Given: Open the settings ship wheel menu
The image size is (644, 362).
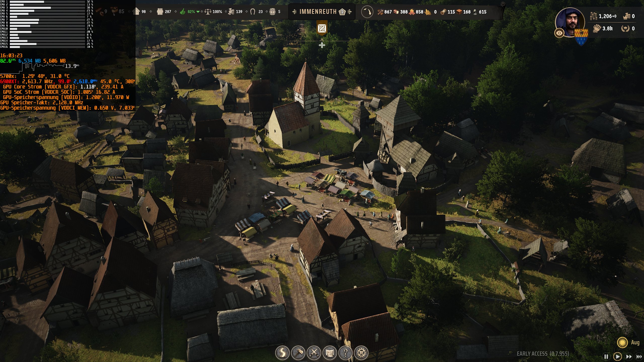Looking at the screenshot, I should click(361, 353).
